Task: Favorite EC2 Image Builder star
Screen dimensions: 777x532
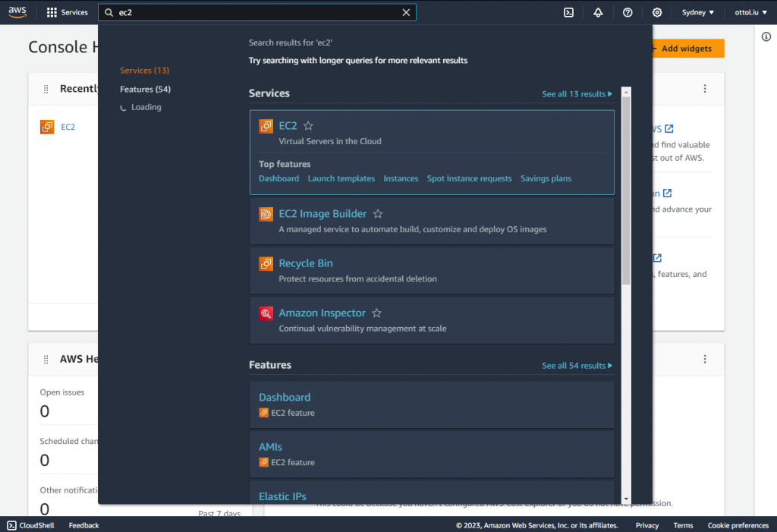Action: [x=378, y=214]
